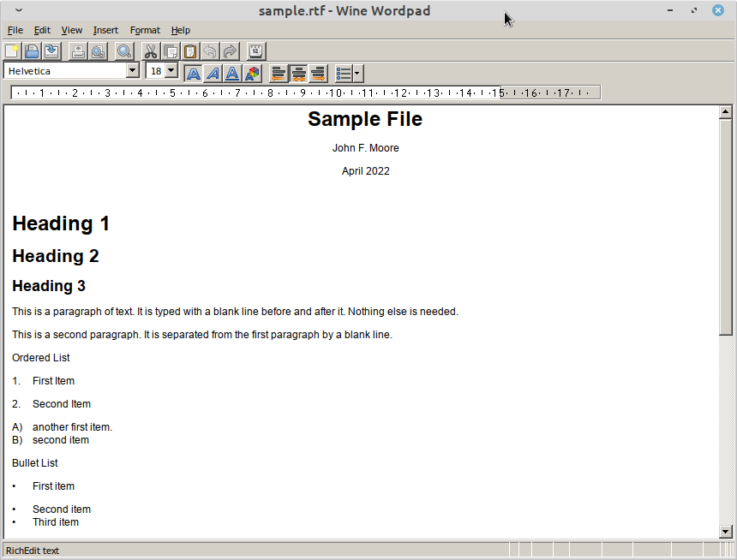The height and width of the screenshot is (560, 737).
Task: Enable left paragraph alignment
Action: tap(279, 74)
